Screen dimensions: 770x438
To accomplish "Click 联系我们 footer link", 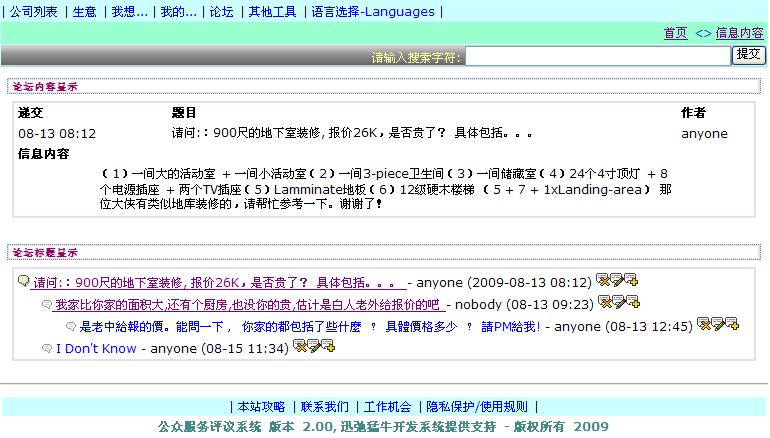I will pos(325,407).
